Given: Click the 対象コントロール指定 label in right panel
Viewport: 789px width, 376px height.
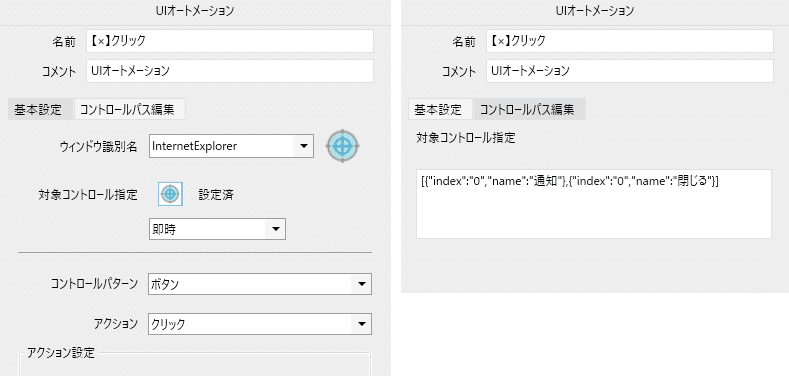Looking at the screenshot, I should point(466,137).
